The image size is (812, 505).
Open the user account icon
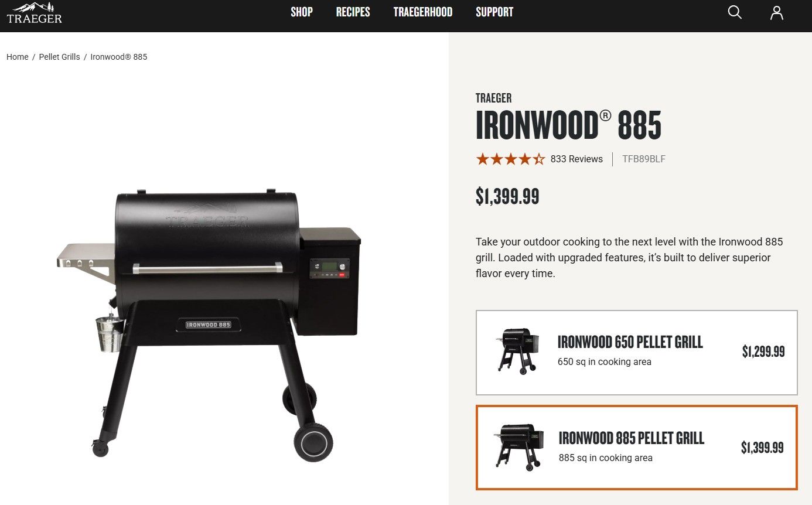click(x=777, y=12)
